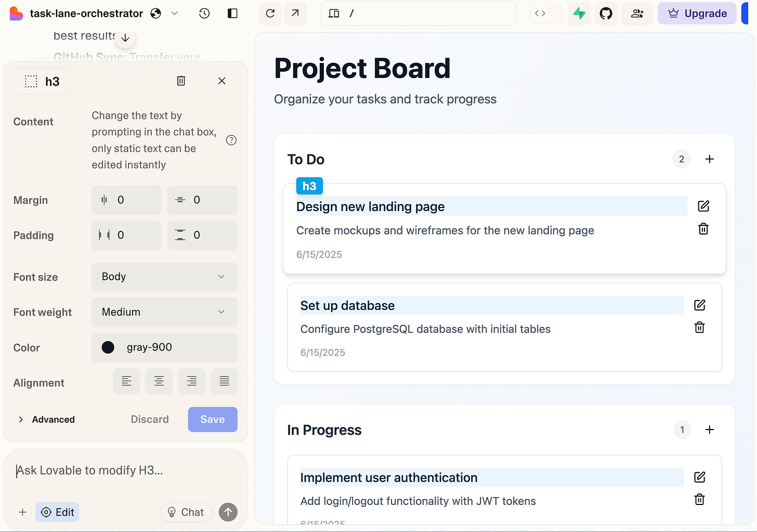Open GitHub sync icon

[606, 14]
